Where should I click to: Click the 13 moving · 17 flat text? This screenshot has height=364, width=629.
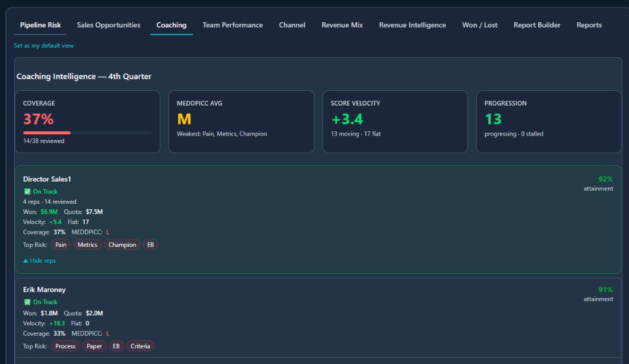tap(356, 134)
